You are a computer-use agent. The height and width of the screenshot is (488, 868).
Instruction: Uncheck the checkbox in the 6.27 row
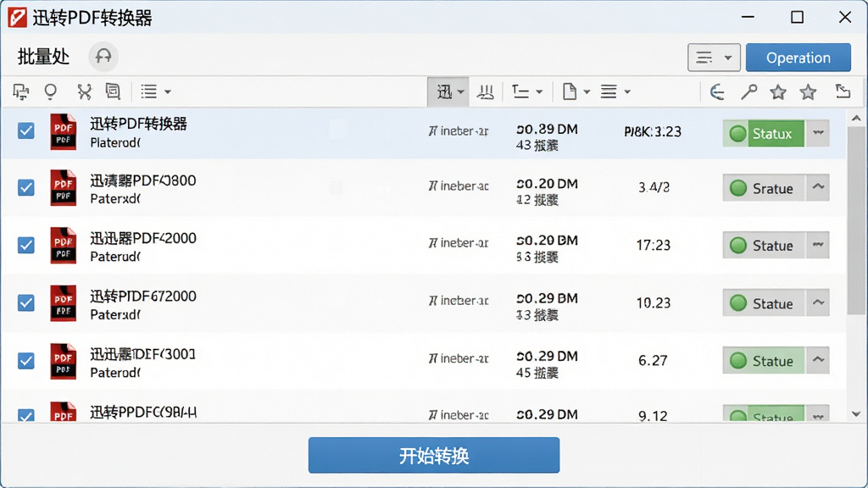coord(26,361)
